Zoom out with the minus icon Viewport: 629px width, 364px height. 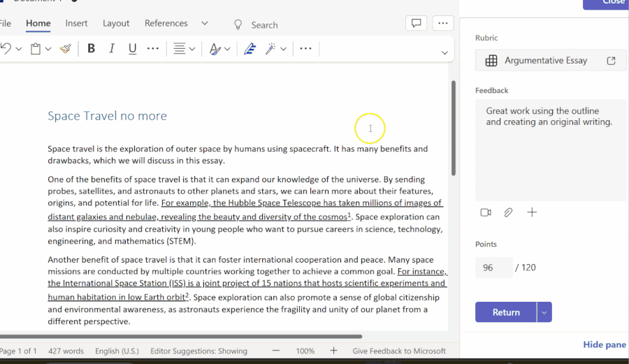coord(276,351)
